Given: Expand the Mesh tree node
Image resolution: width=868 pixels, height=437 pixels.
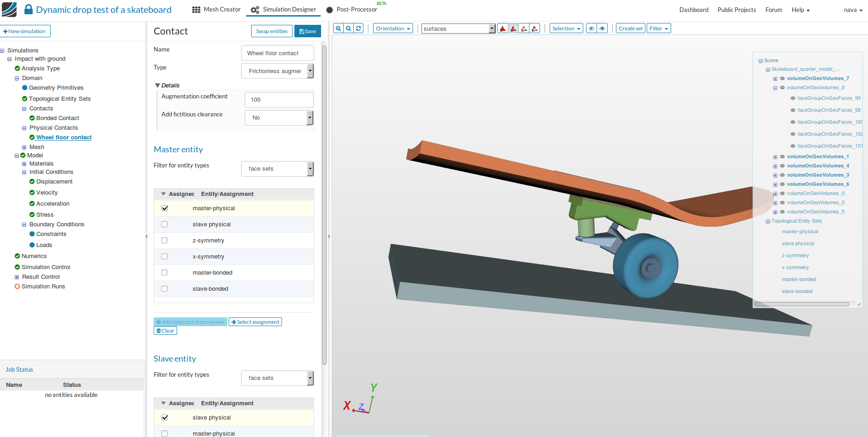Looking at the screenshot, I should [x=24, y=148].
